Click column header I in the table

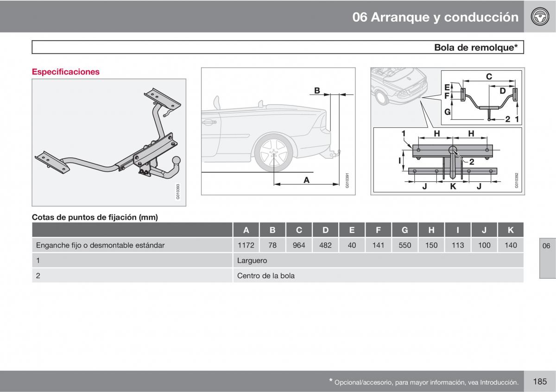point(457,230)
